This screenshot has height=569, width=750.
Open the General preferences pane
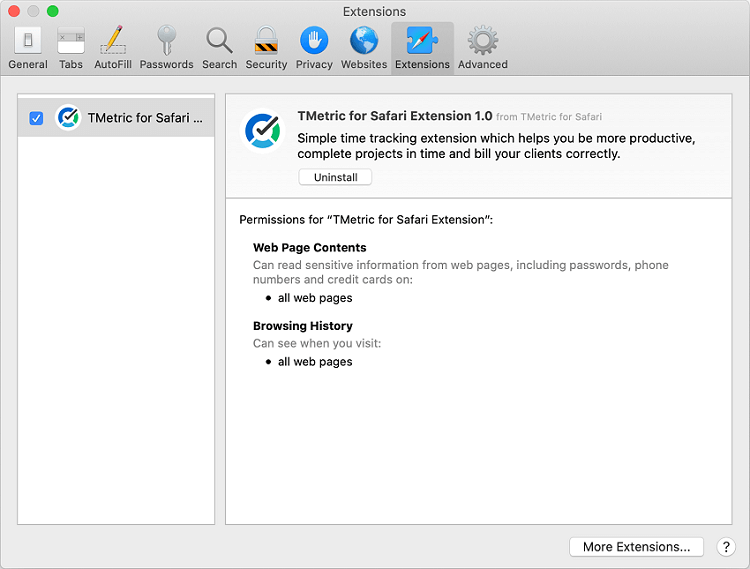(28, 48)
